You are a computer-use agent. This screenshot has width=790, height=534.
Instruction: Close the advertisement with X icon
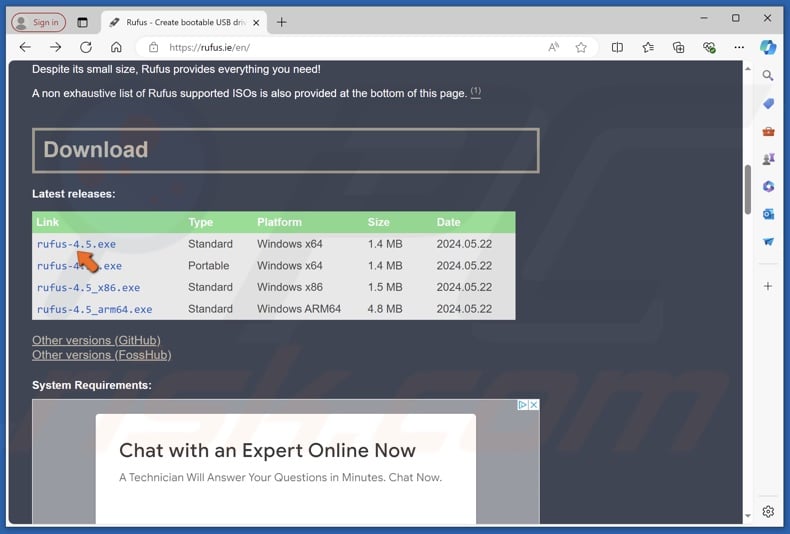[534, 405]
